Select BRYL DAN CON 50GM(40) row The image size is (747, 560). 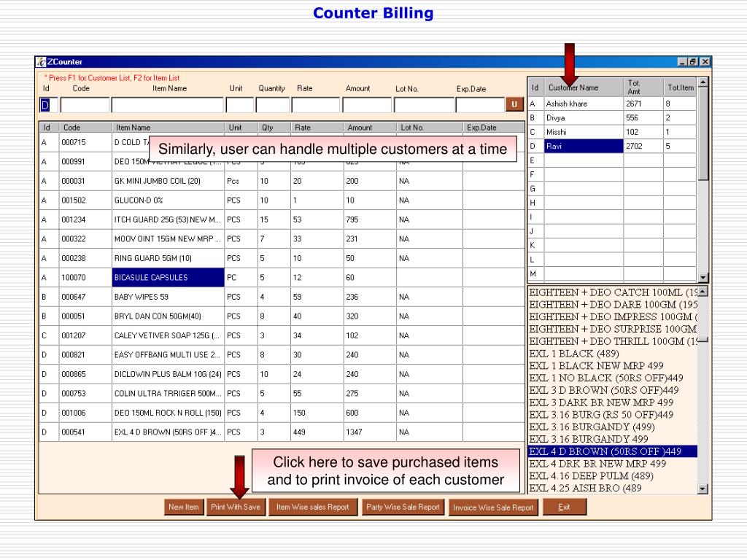coord(282,316)
